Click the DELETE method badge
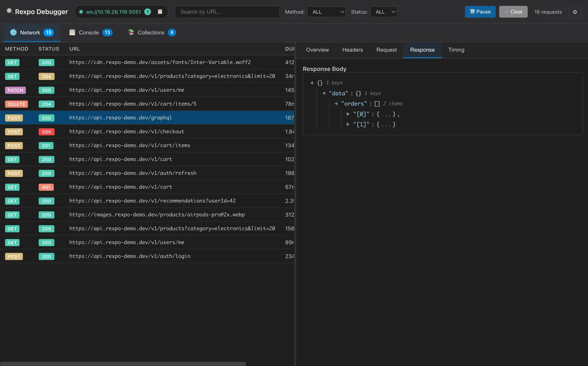The width and height of the screenshot is (588, 366). pos(16,104)
